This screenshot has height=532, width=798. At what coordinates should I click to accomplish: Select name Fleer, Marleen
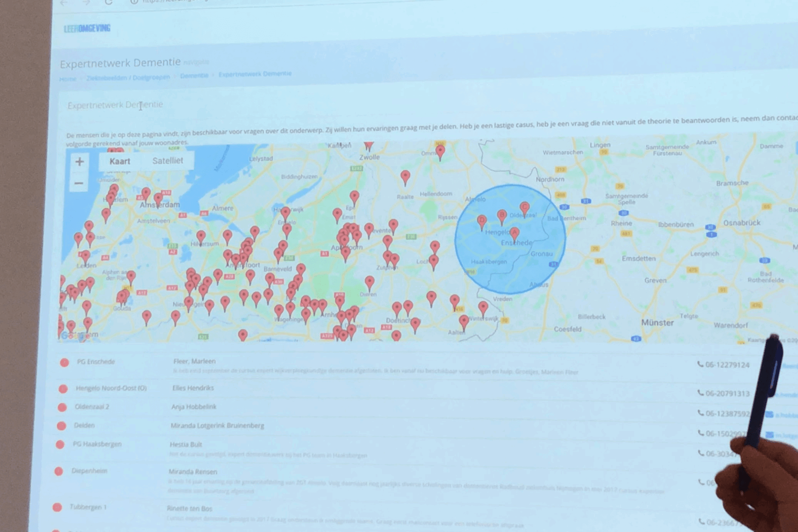click(x=195, y=361)
